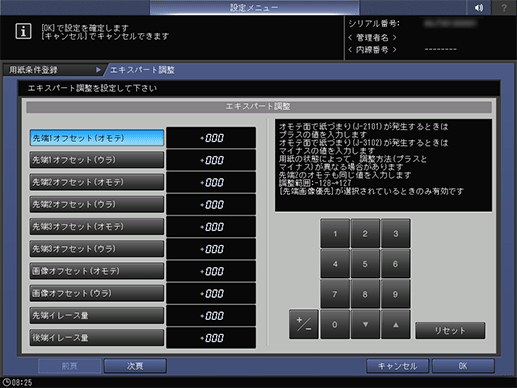517x388 pixels.
Task: Select 画像オフセット(オモテ) item
Action: tap(97, 271)
